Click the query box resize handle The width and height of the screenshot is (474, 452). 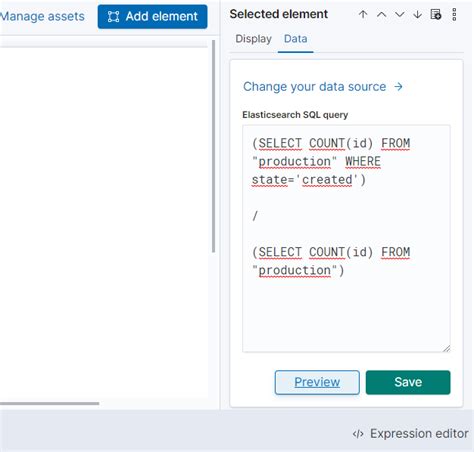(x=447, y=348)
